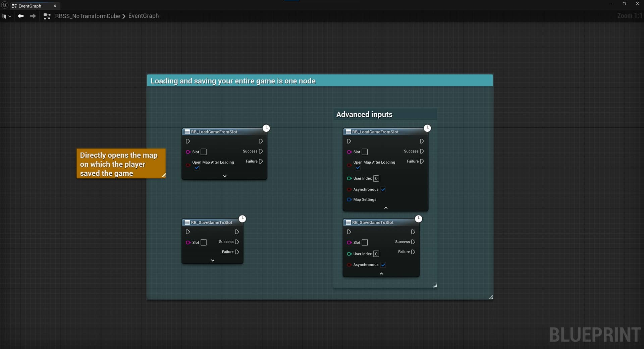Toggle Asynchronous checkbox on advanced save node

383,265
